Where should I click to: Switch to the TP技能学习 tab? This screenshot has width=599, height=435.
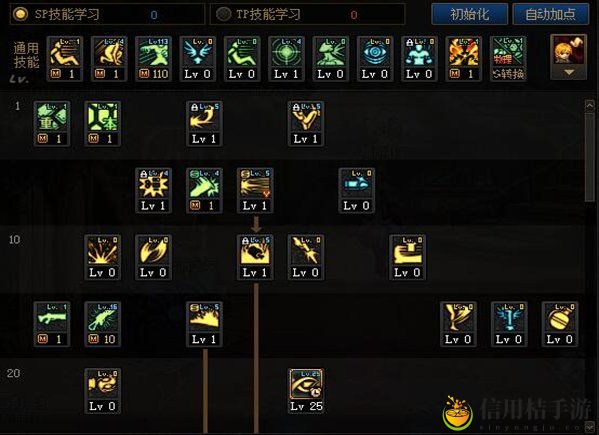click(x=307, y=14)
